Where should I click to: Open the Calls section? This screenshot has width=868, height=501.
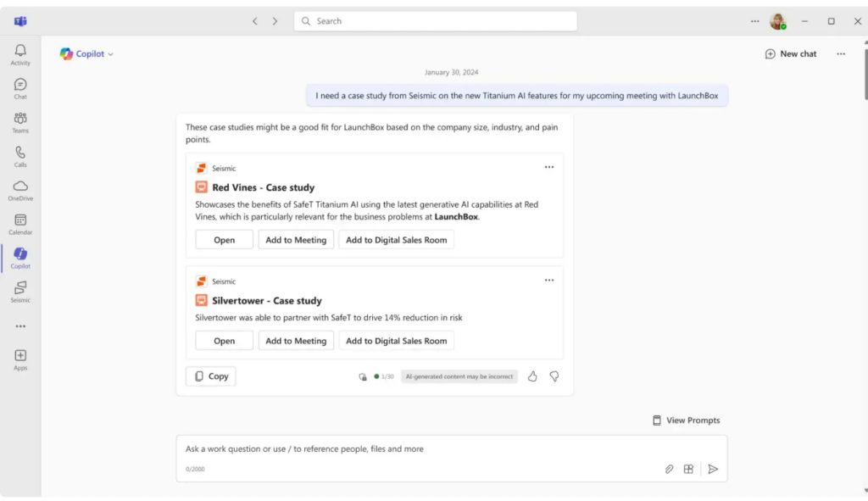[x=20, y=157]
